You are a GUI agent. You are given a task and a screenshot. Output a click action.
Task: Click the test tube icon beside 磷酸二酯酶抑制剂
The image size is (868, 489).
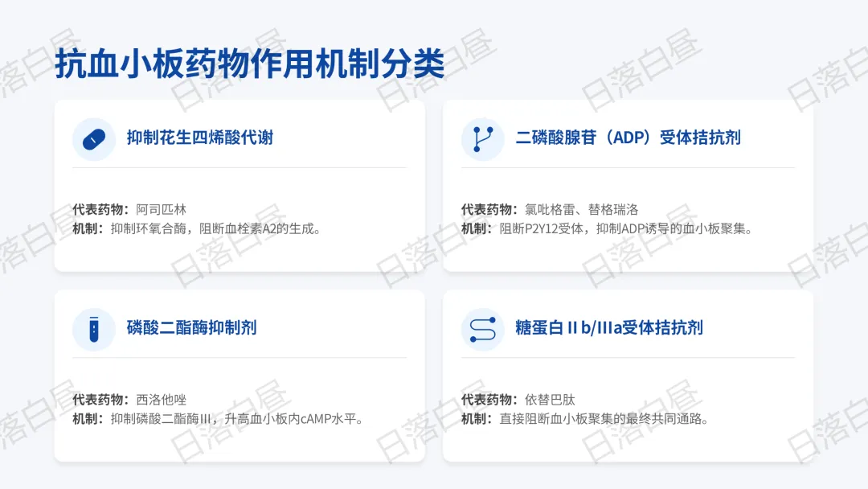(x=93, y=330)
